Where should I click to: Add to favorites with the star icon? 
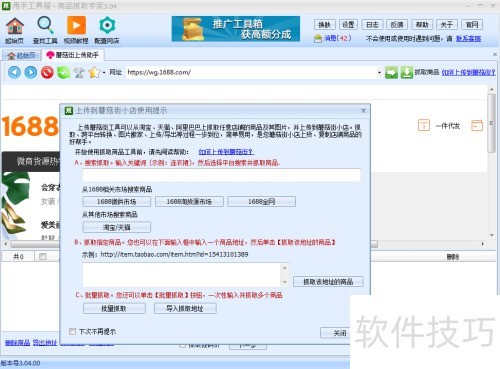(94, 72)
